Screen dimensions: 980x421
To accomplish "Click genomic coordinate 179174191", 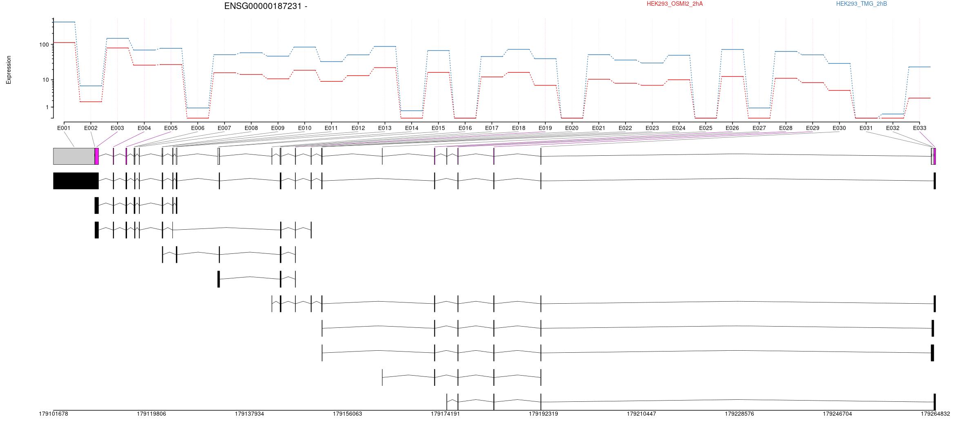I will [x=445, y=414].
